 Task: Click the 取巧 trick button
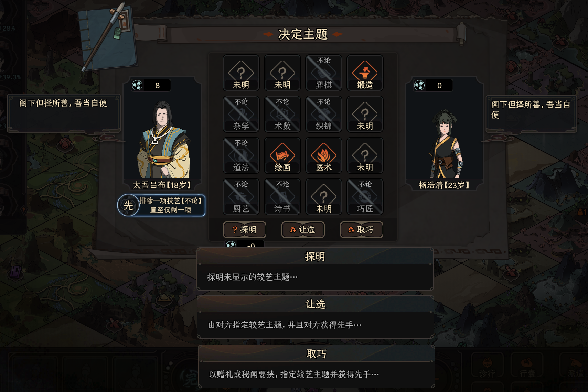361,230
